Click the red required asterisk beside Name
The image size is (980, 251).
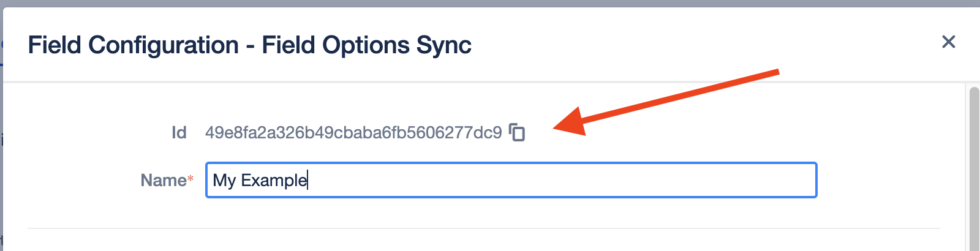pos(190,179)
